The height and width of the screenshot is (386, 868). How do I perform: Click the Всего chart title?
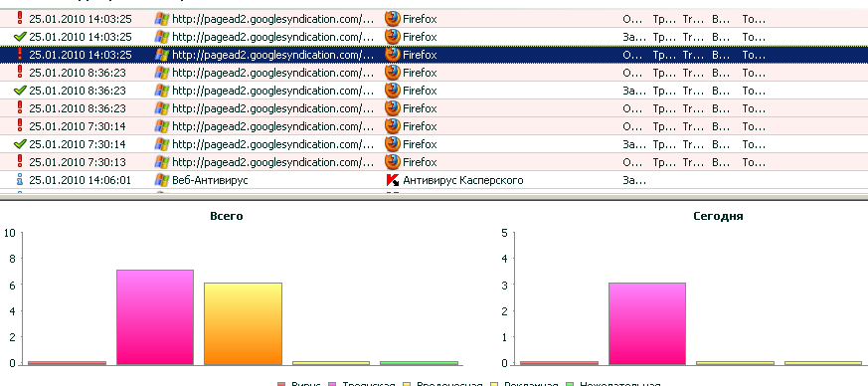(227, 216)
